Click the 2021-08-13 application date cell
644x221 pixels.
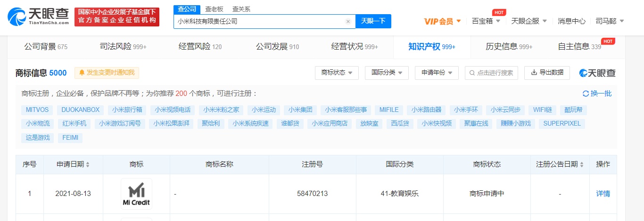(x=73, y=194)
